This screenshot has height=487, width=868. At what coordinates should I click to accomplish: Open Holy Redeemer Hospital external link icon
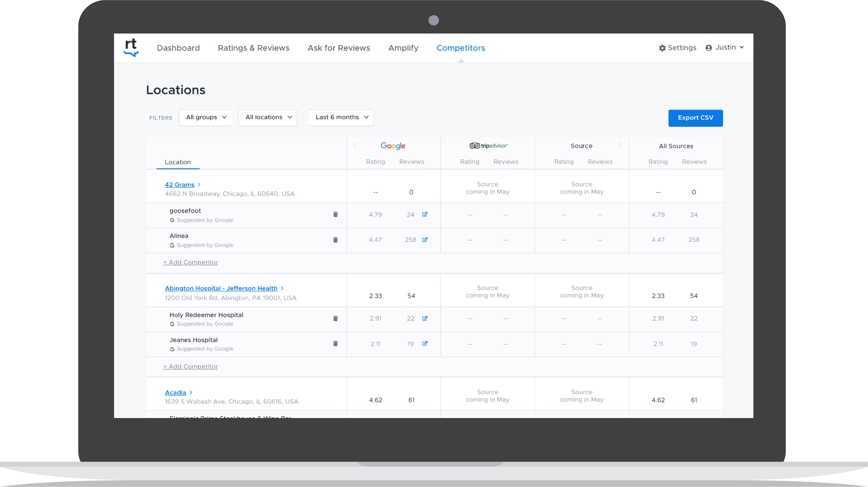coord(425,318)
